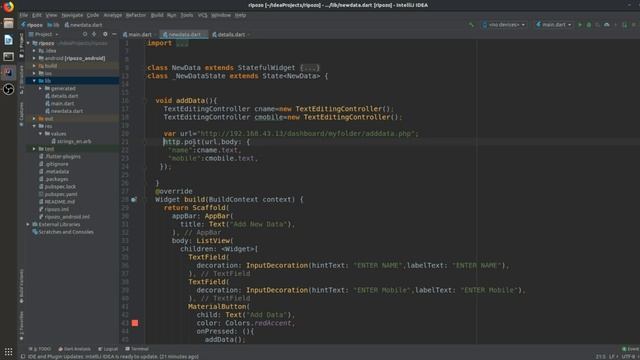Open the Terminal tool window button
This screenshot has height=360, width=640.
(137, 349)
